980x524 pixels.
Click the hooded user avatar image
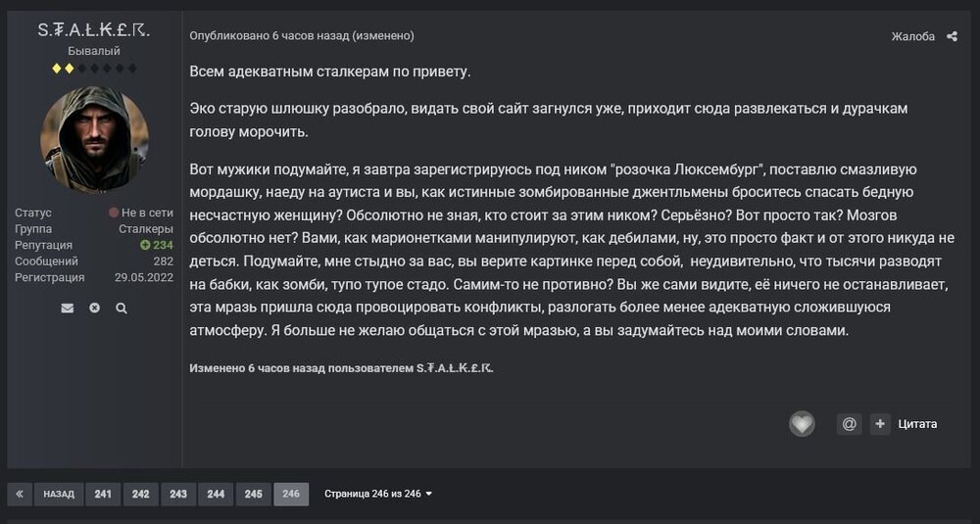click(94, 139)
